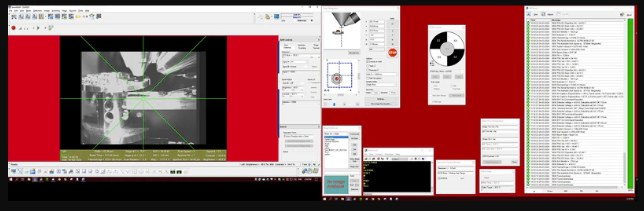Open the dropdown arrow beside the toolbar's fifth icon
The width and height of the screenshot is (644, 211).
(46, 17)
